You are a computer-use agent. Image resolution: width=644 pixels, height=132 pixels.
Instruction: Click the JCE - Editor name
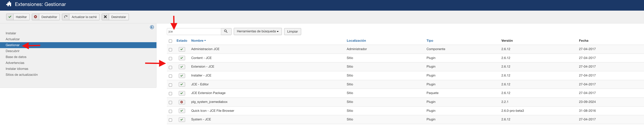(x=200, y=84)
